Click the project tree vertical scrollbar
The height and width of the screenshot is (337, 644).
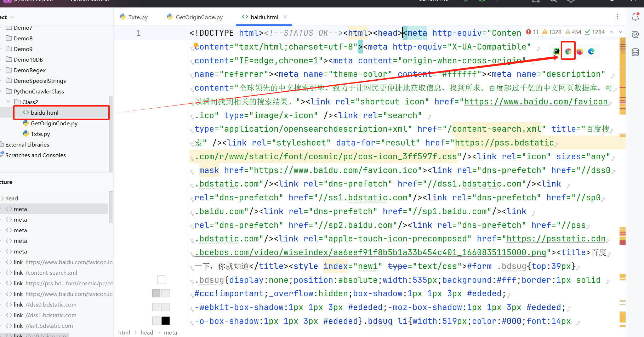click(111, 134)
